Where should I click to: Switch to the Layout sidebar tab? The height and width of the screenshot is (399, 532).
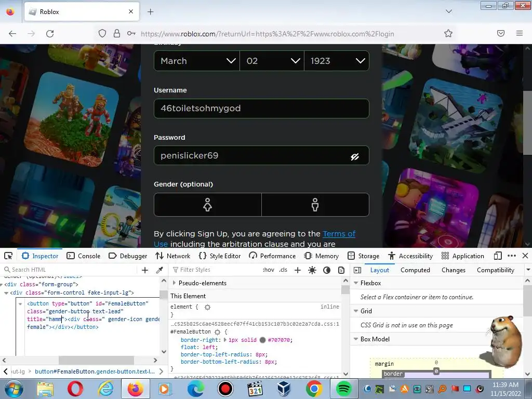380,270
